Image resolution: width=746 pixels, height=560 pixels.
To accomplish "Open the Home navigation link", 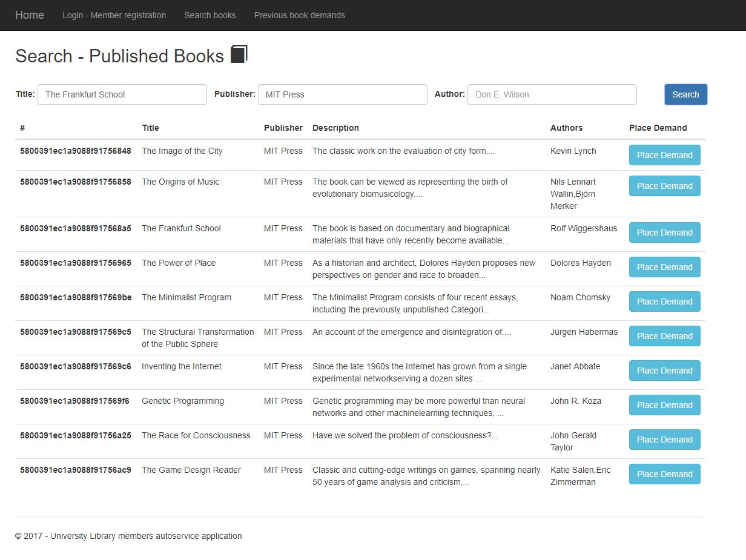I will (30, 15).
